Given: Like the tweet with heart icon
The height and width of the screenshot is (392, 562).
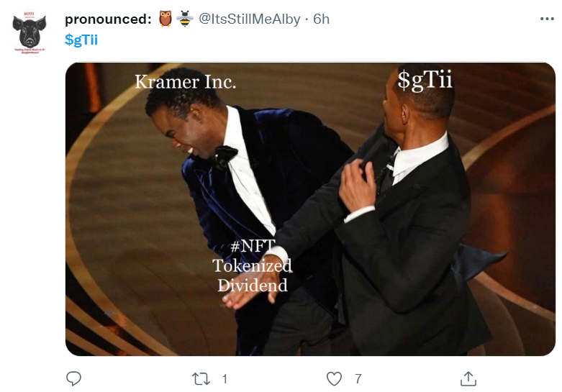Looking at the screenshot, I should coord(334,379).
